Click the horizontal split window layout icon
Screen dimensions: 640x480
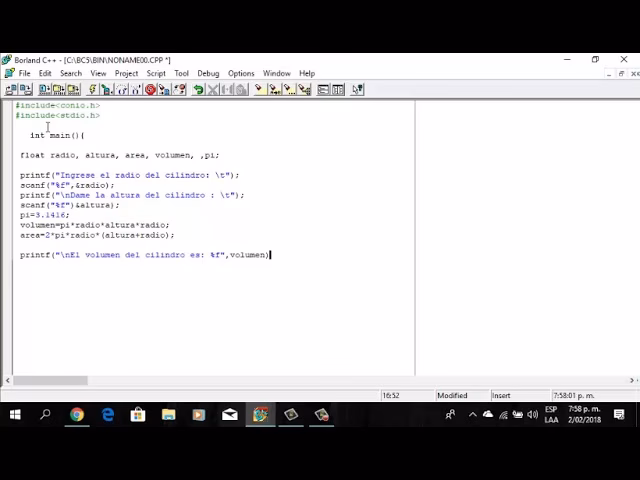[323, 89]
